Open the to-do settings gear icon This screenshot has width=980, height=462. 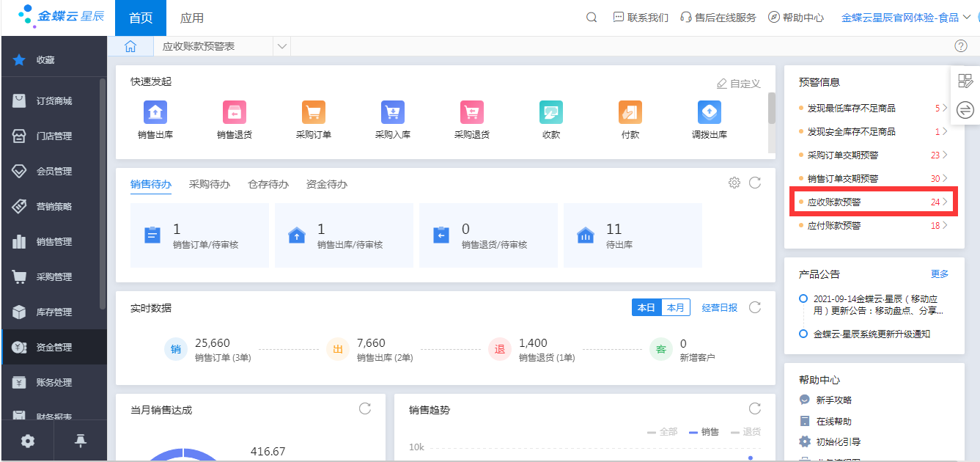734,183
